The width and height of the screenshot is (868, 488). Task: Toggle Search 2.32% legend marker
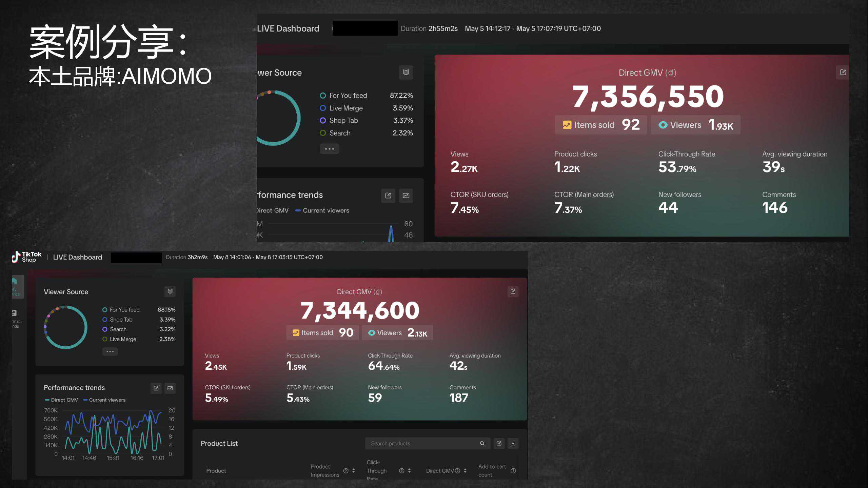tap(323, 133)
